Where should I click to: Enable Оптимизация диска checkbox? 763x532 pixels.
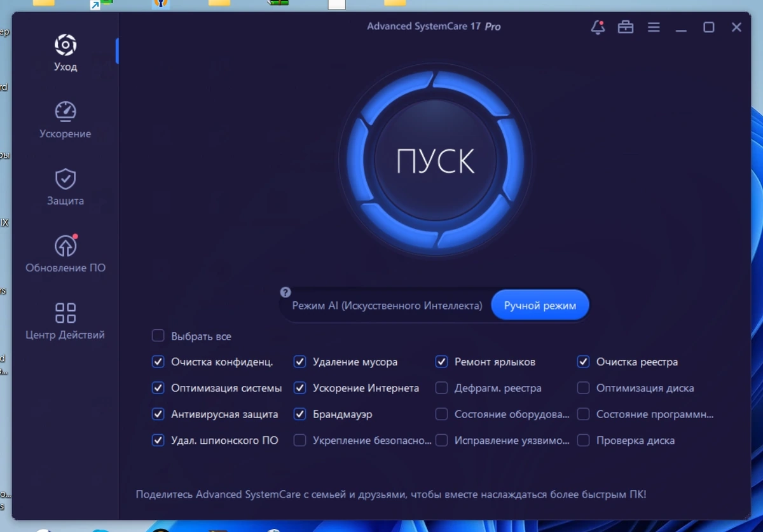pos(583,388)
